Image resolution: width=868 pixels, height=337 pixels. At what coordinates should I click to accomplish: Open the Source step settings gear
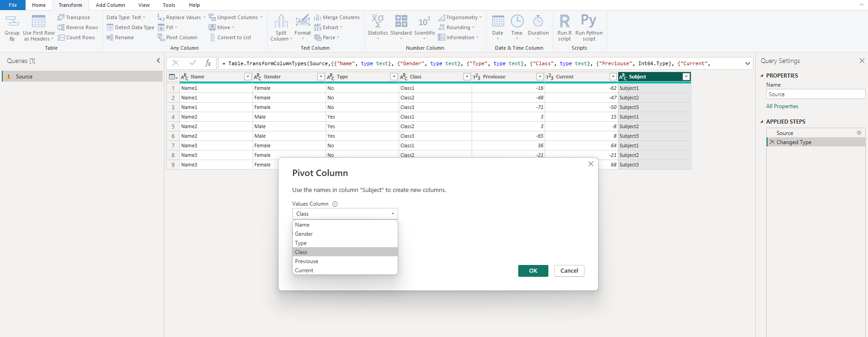[859, 133]
